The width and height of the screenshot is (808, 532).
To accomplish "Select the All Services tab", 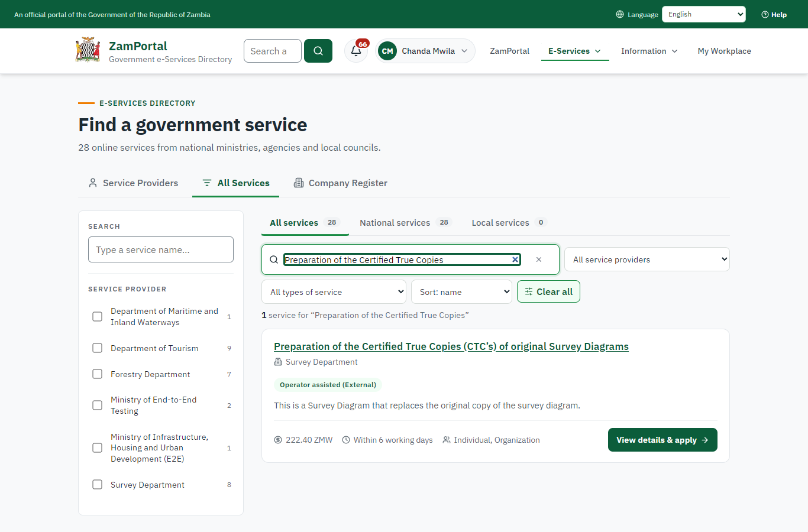I will pyautogui.click(x=235, y=183).
